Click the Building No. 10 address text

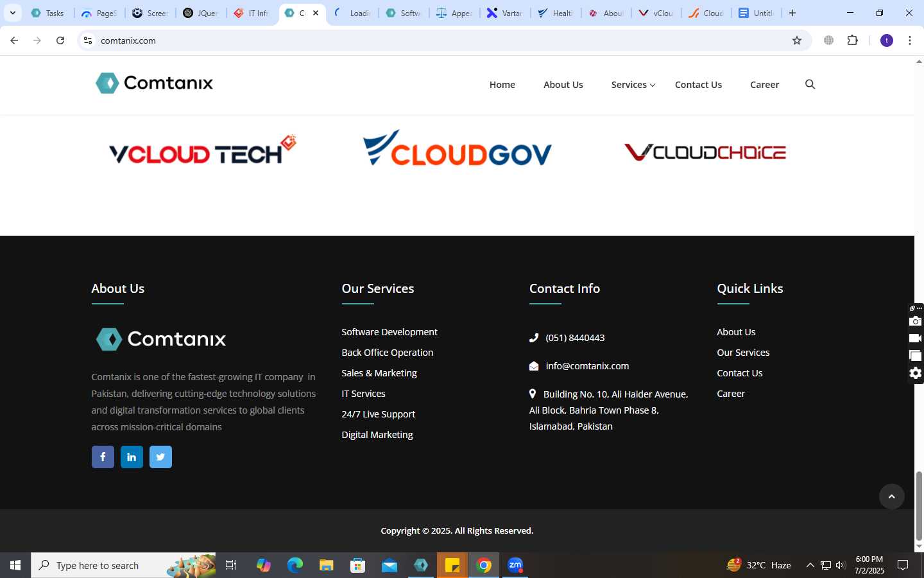point(608,410)
